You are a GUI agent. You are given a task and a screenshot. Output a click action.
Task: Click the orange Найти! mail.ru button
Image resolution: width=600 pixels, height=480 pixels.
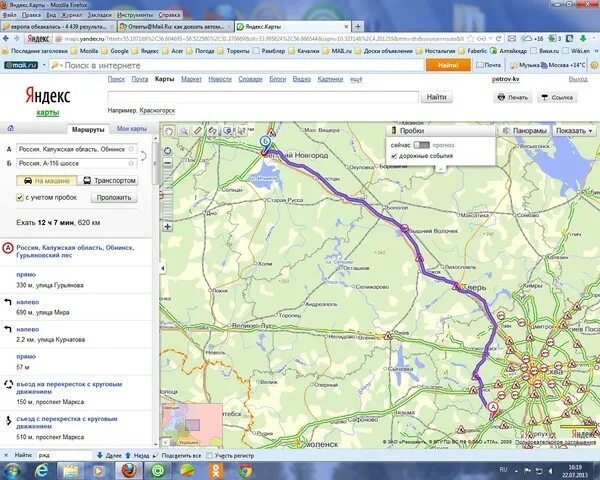pyautogui.click(x=448, y=65)
